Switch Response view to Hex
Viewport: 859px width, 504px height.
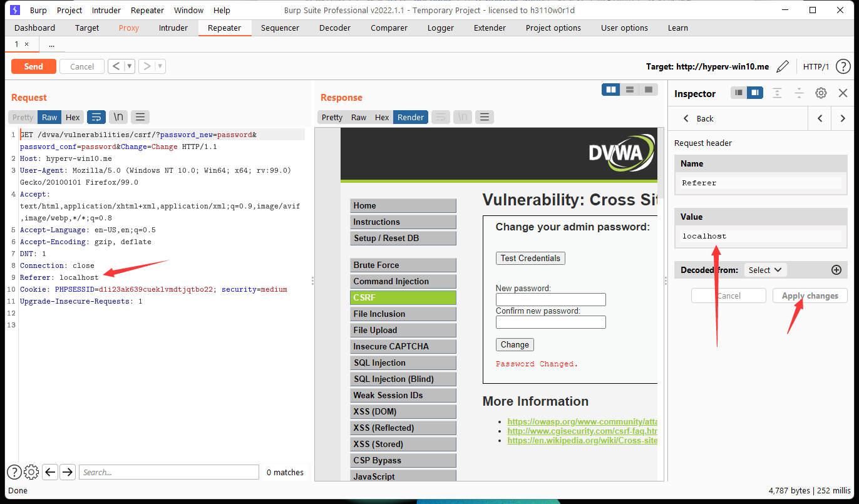382,117
